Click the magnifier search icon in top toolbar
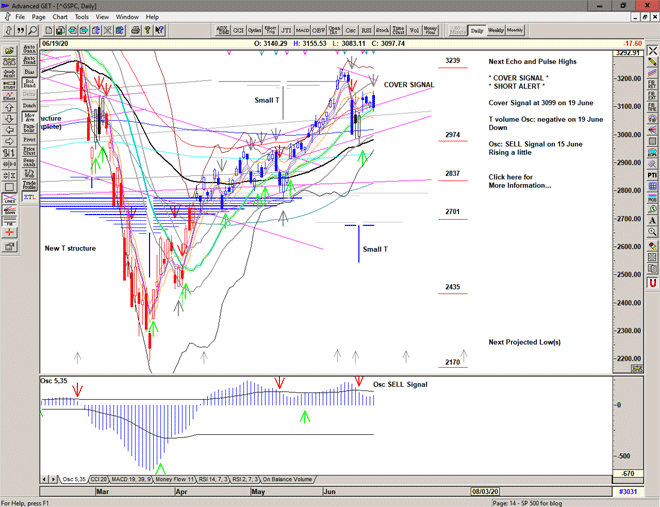This screenshot has height=507, width=660. click(32, 30)
